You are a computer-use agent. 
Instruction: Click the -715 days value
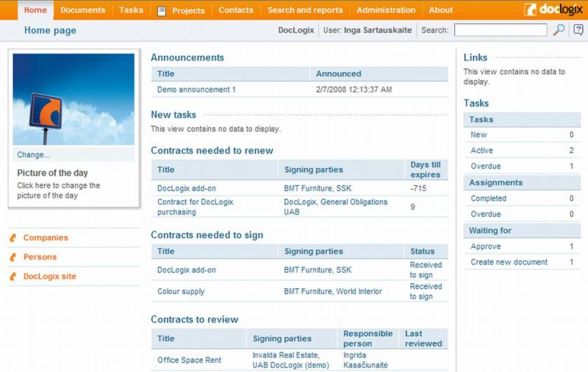(x=418, y=188)
